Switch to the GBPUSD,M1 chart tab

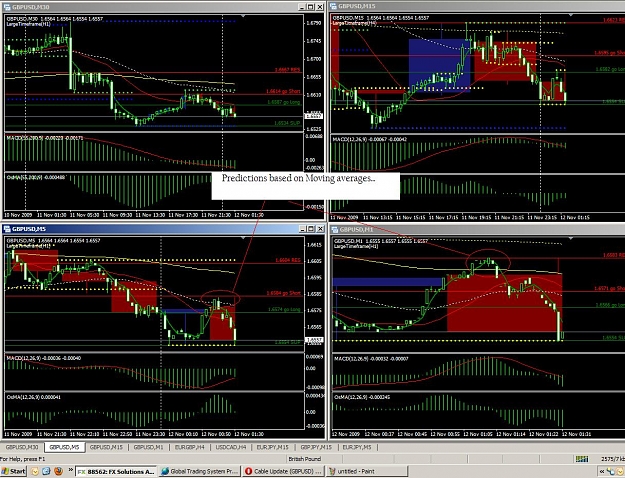[148, 447]
